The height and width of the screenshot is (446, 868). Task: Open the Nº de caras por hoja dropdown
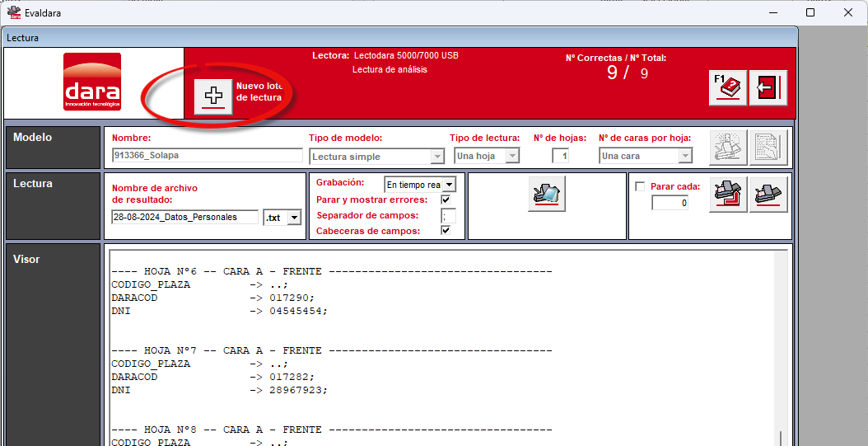pos(646,157)
